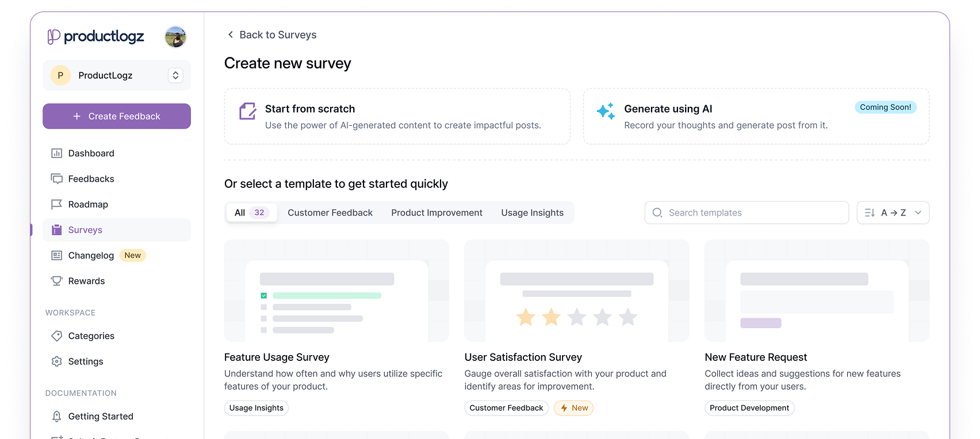980x439 pixels.
Task: Click the Start from scratch edit icon
Action: coord(248,111)
